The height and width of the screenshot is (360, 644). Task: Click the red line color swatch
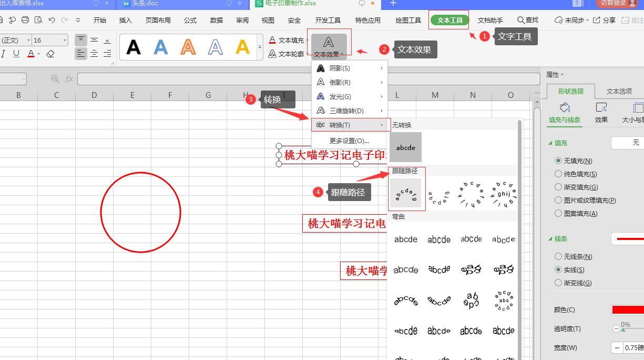(x=629, y=310)
